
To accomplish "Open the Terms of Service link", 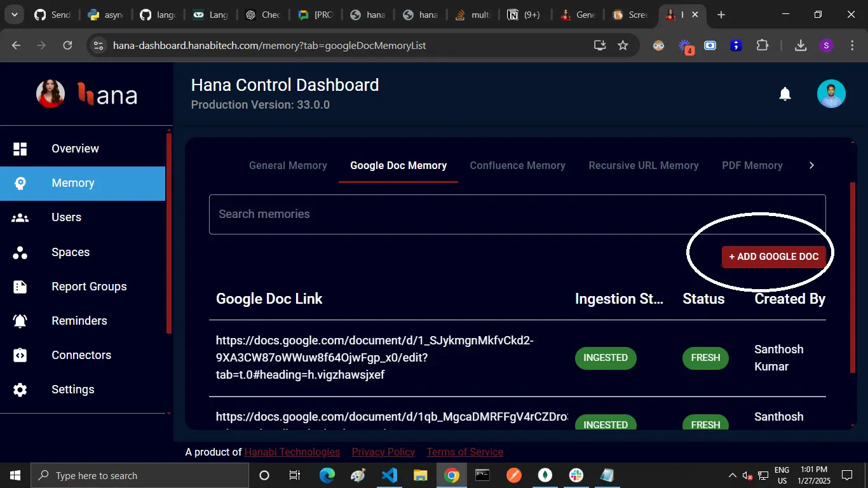I will tap(465, 452).
